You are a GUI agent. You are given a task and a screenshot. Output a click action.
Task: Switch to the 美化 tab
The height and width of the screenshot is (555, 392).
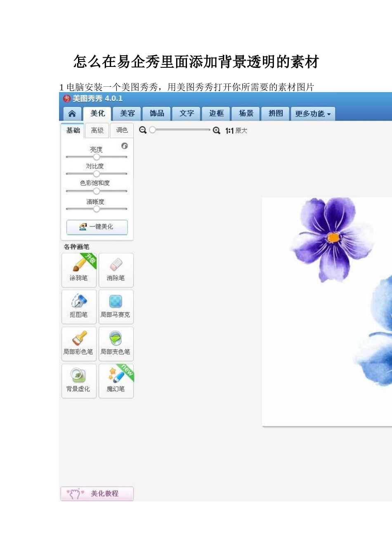pyautogui.click(x=98, y=114)
